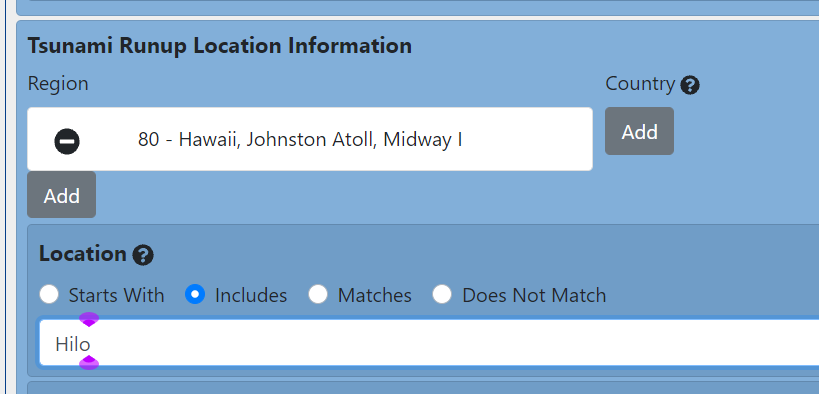
Task: Choose the Does Not Match radio option
Action: (442, 294)
